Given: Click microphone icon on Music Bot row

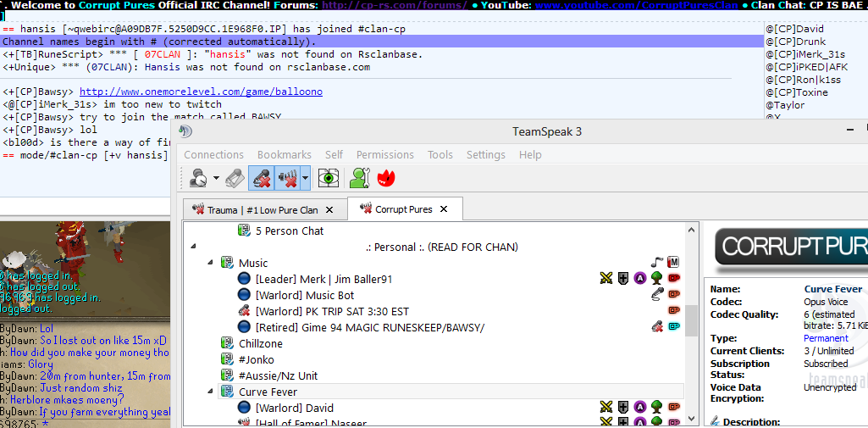Looking at the screenshot, I should [657, 295].
